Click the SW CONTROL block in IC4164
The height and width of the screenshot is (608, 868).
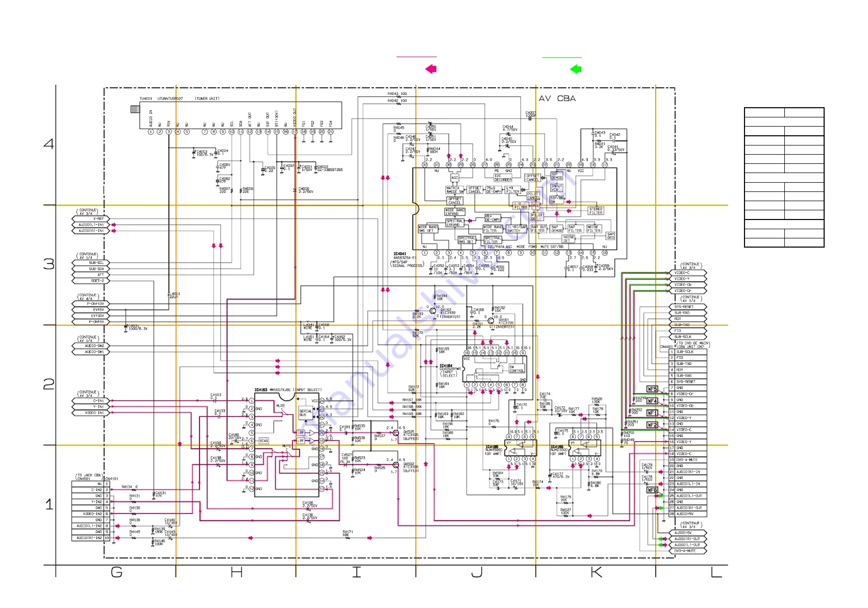pos(516,369)
